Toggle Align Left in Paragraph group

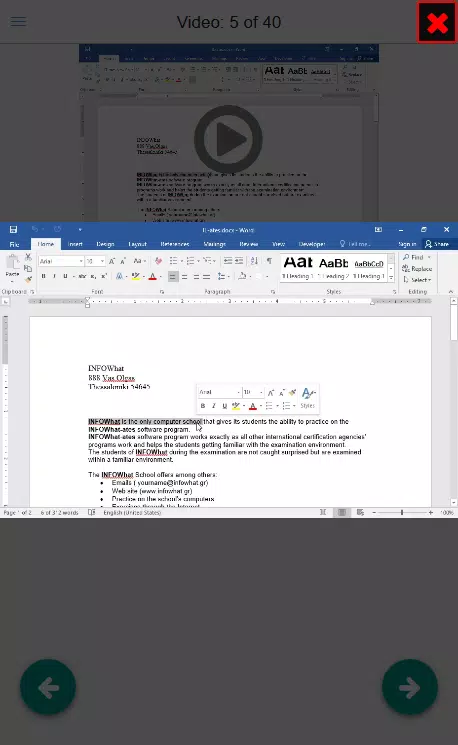[173, 276]
